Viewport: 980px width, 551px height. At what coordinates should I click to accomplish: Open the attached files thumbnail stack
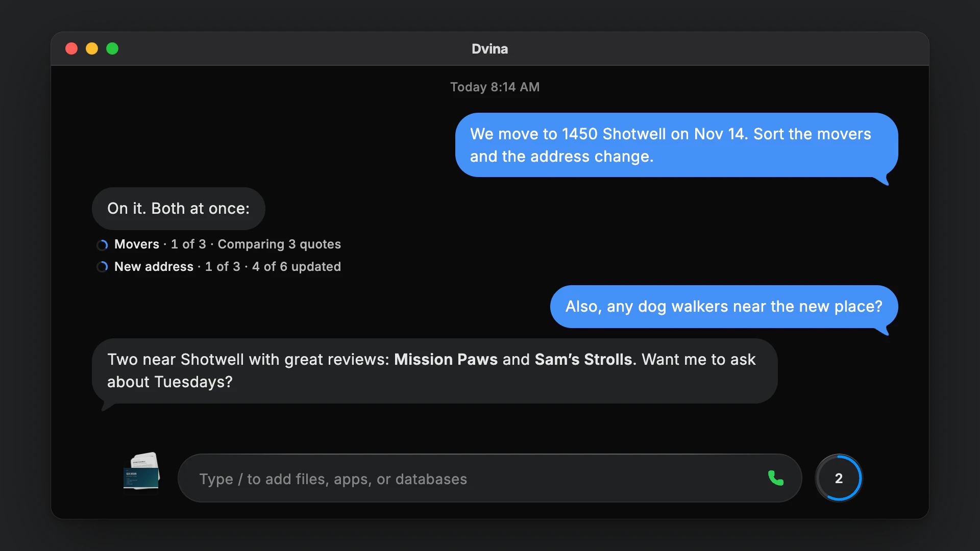141,473
